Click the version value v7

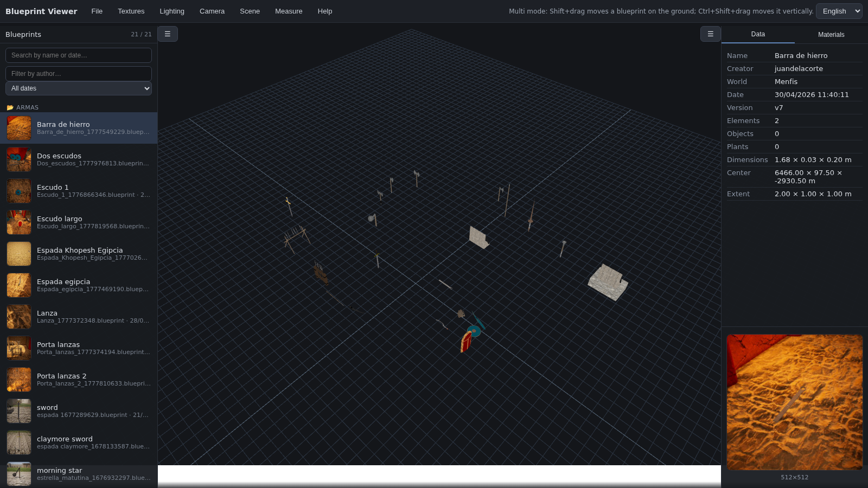tap(778, 108)
